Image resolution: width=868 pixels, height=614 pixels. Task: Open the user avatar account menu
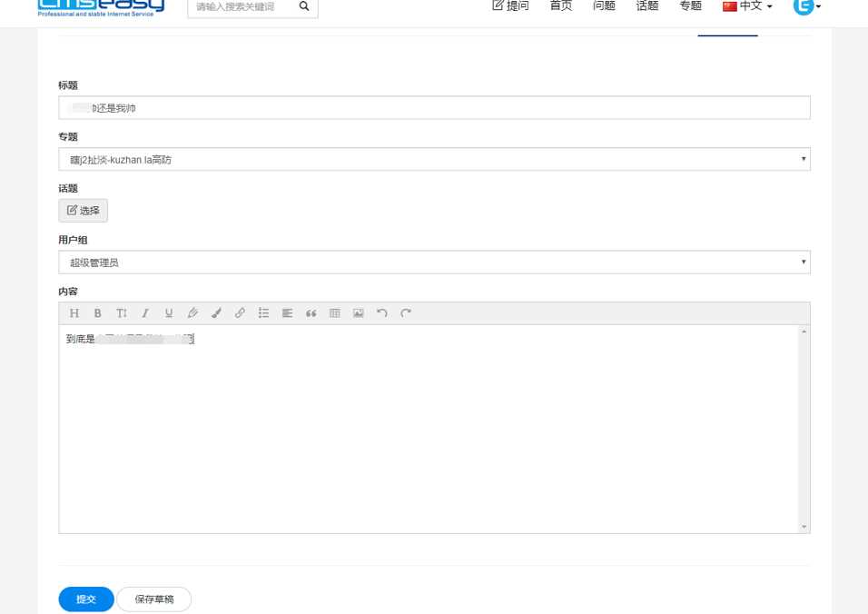pyautogui.click(x=803, y=7)
